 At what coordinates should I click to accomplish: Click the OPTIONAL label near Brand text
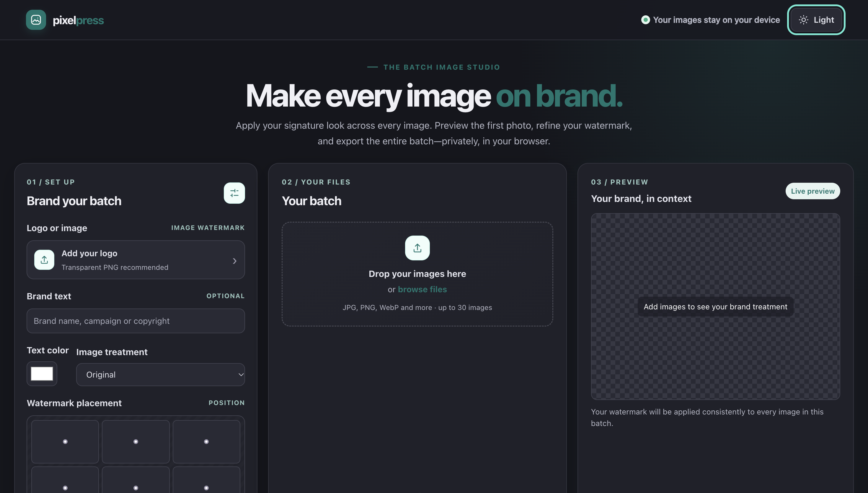226,296
